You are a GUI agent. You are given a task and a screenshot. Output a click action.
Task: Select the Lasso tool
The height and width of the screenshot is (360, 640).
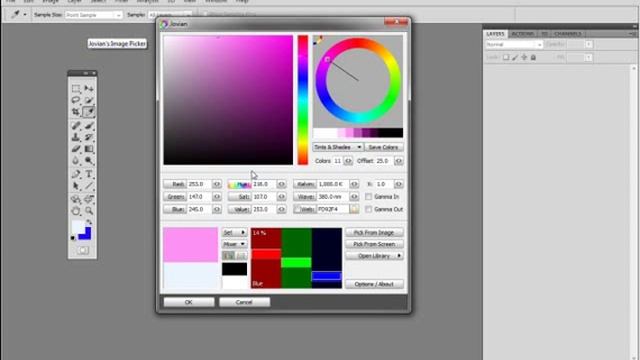pos(76,100)
